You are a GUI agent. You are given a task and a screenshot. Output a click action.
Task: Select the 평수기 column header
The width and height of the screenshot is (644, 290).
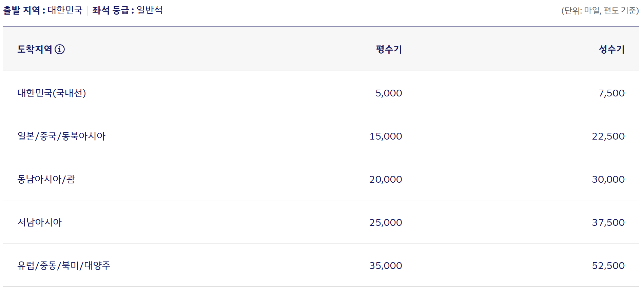(x=389, y=49)
